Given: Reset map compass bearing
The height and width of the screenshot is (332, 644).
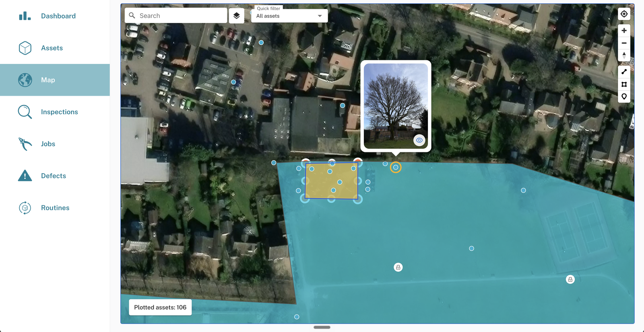Looking at the screenshot, I should click(x=624, y=55).
